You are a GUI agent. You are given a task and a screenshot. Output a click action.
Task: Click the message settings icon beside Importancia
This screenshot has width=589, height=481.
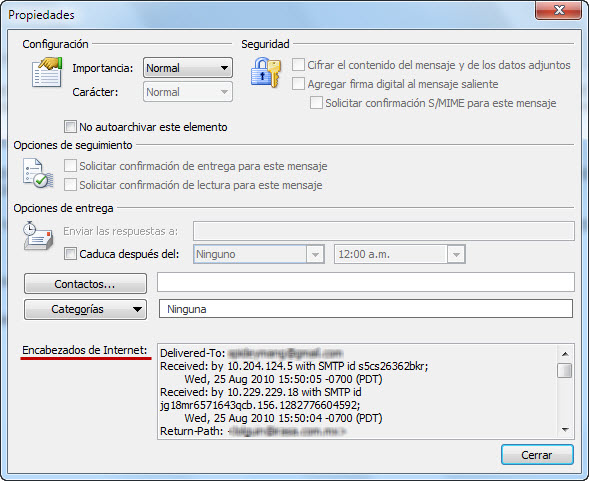pyautogui.click(x=47, y=72)
